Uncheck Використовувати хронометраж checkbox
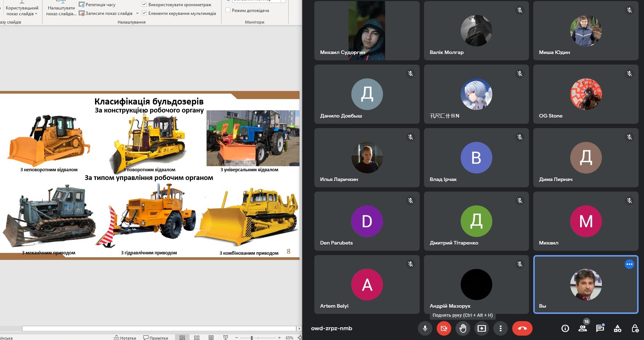 tap(144, 5)
